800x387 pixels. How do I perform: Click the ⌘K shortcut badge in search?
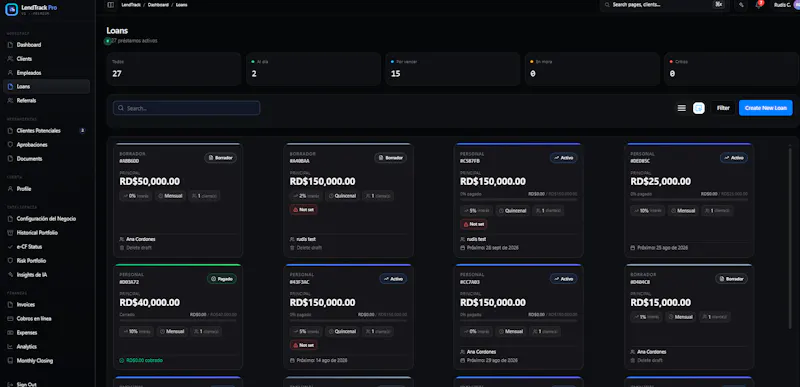(x=719, y=5)
